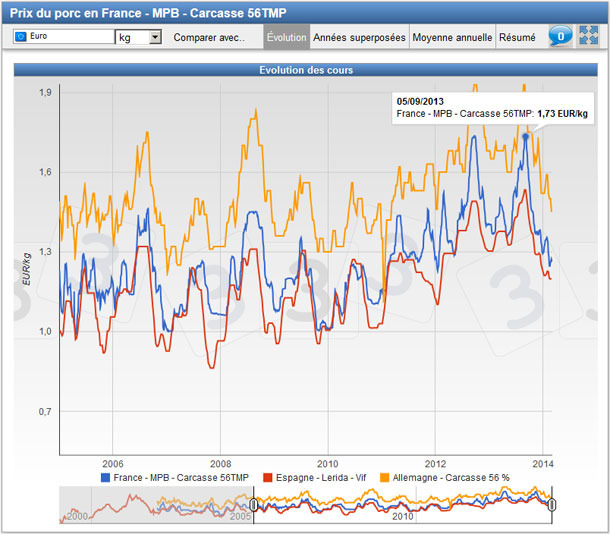Toggle Espagne - Lerida series red legend square

coord(265,478)
